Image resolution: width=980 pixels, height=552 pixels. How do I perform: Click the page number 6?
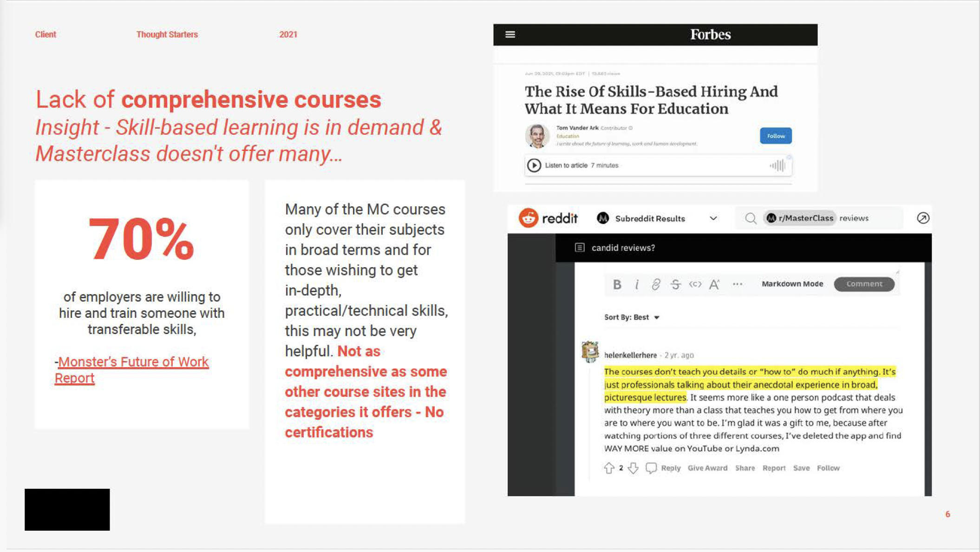[x=947, y=514]
